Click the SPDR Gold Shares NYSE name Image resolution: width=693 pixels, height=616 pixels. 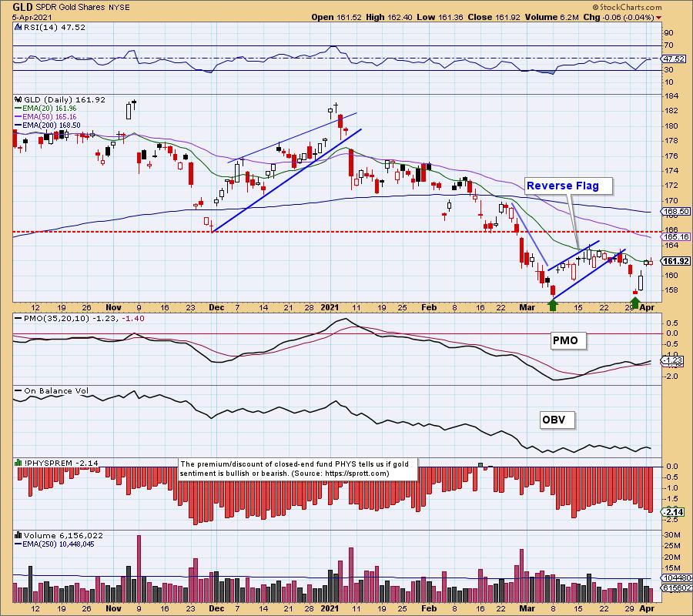tap(82, 8)
